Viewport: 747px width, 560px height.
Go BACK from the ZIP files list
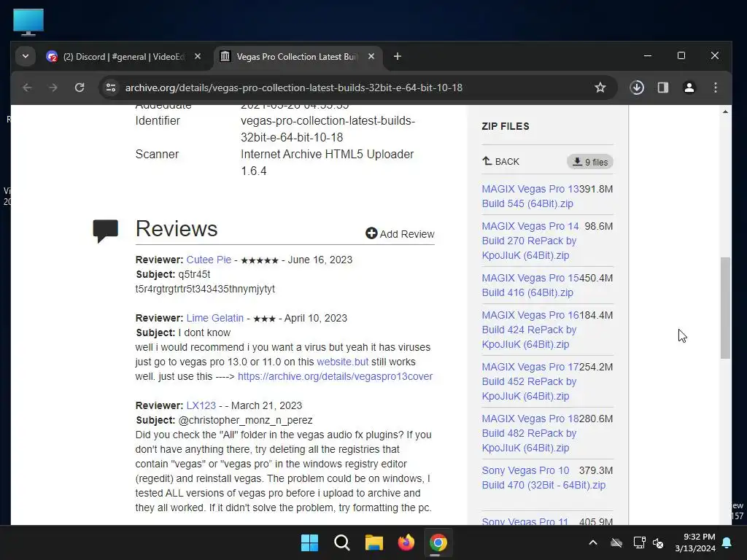pyautogui.click(x=500, y=161)
